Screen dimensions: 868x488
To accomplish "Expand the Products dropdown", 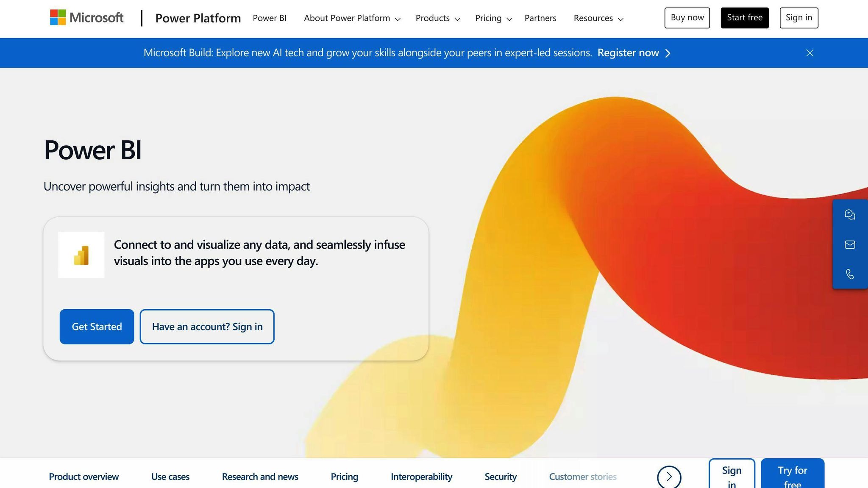I will click(x=437, y=18).
